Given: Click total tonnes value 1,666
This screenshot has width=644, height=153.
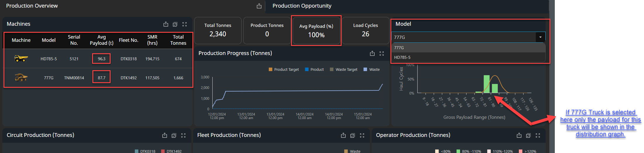Looking at the screenshot, I should coord(178,78).
